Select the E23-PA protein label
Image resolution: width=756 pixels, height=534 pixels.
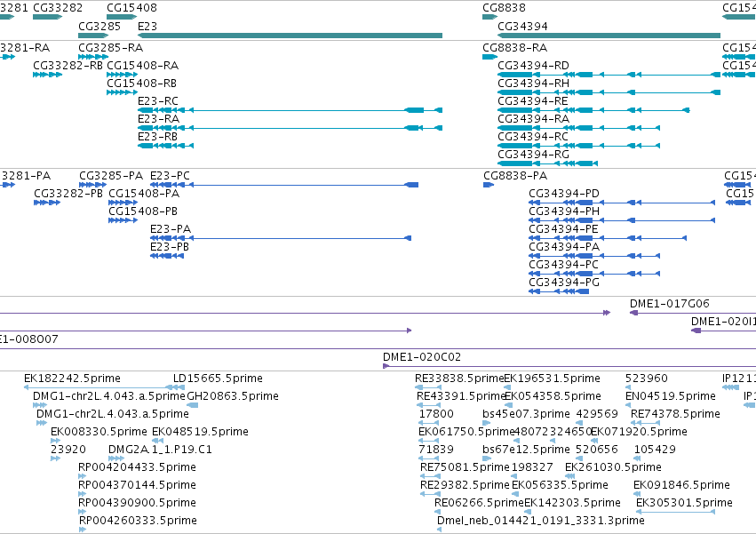pyautogui.click(x=171, y=229)
